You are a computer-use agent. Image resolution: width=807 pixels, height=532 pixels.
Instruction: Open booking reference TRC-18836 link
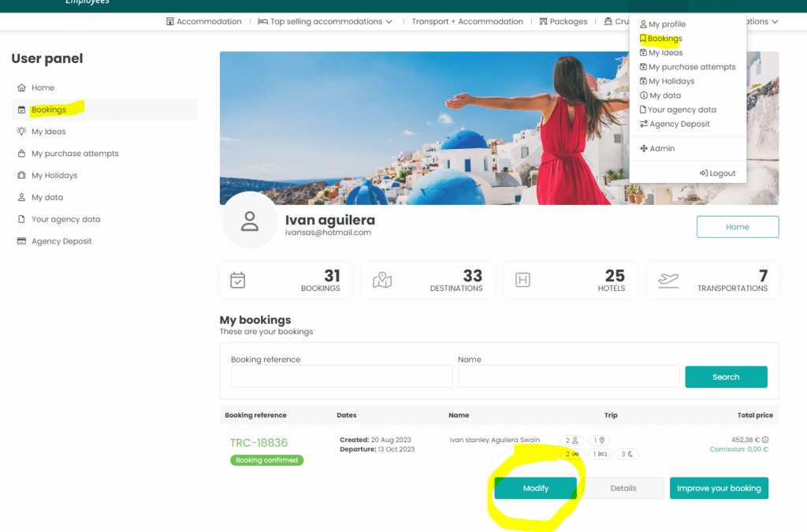tap(258, 443)
